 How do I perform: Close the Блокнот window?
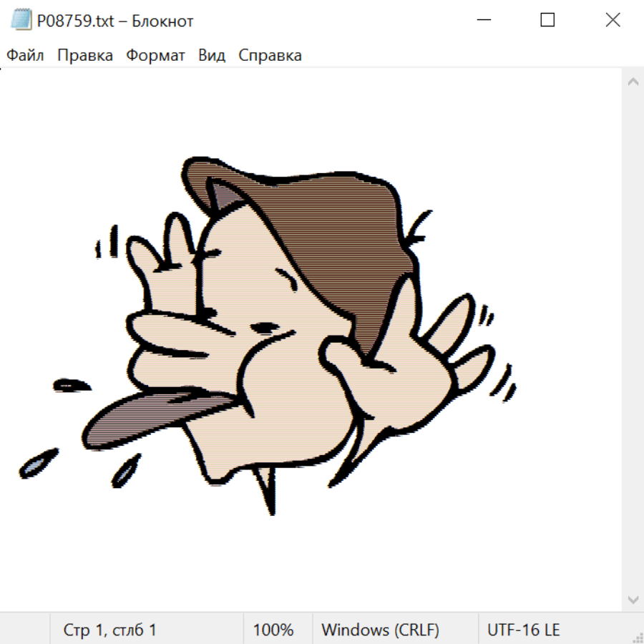(x=613, y=21)
